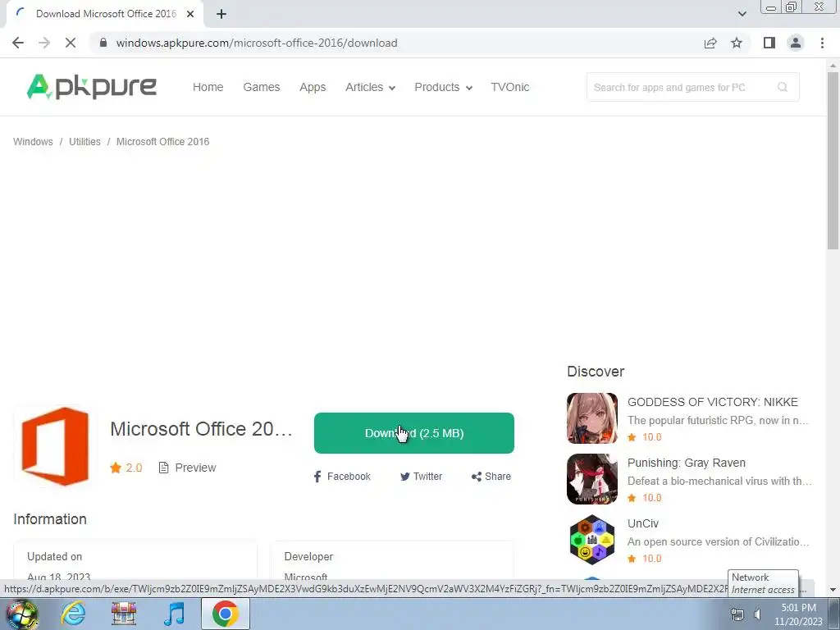The width and height of the screenshot is (840, 630).
Task: Click the share page icon in the address bar
Action: point(710,43)
